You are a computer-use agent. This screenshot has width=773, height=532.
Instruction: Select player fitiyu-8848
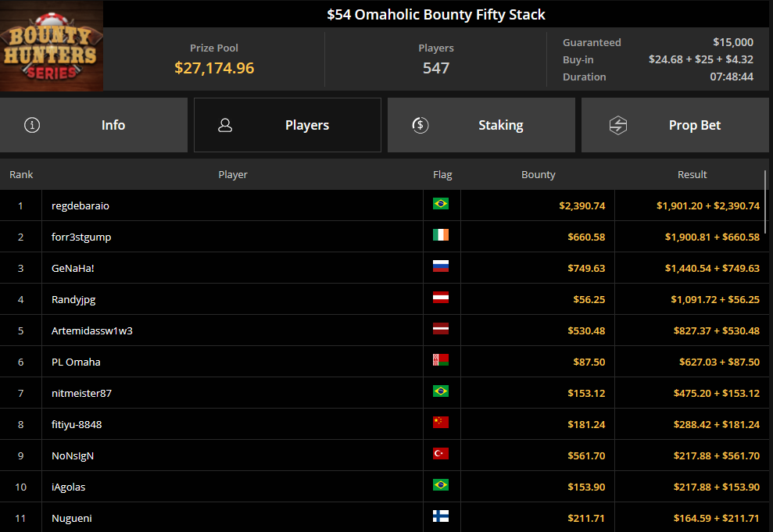pyautogui.click(x=77, y=425)
